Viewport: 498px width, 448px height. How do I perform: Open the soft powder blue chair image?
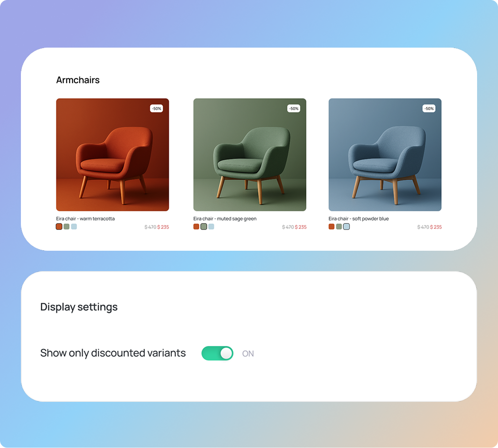[x=385, y=155]
